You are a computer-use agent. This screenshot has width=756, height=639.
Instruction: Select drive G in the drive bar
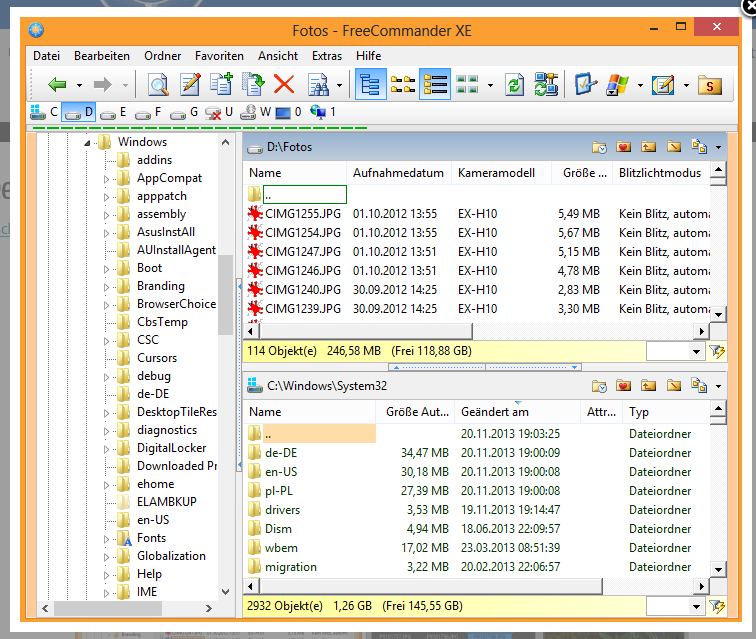(184, 112)
